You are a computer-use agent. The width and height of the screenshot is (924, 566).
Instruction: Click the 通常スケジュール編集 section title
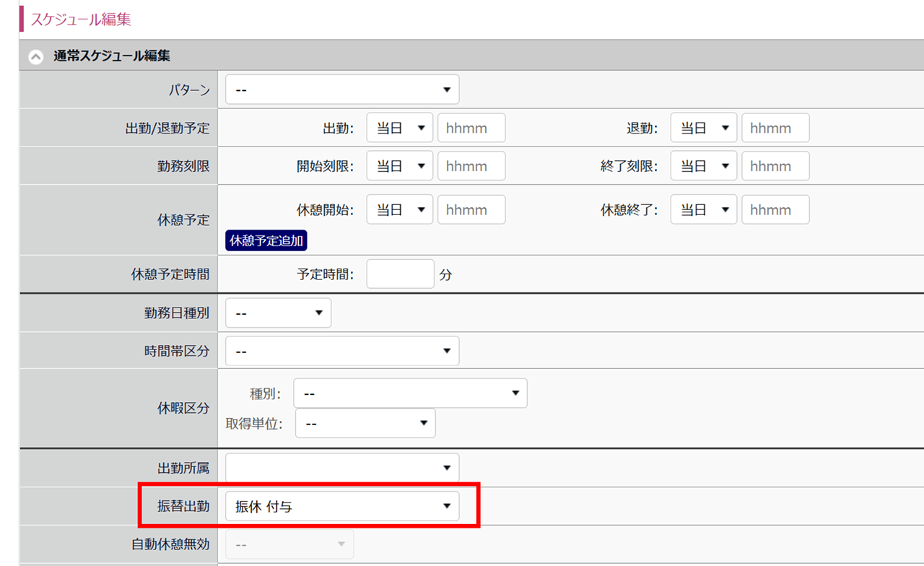pyautogui.click(x=112, y=56)
